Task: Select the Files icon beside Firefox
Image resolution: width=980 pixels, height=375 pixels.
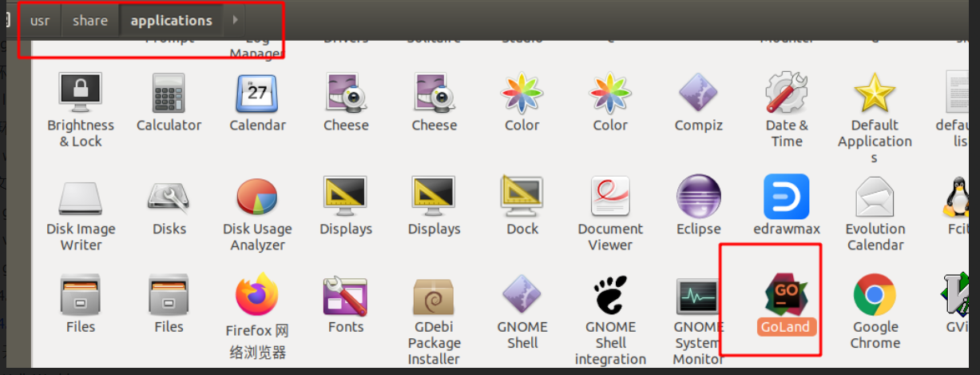Action: 169,296
